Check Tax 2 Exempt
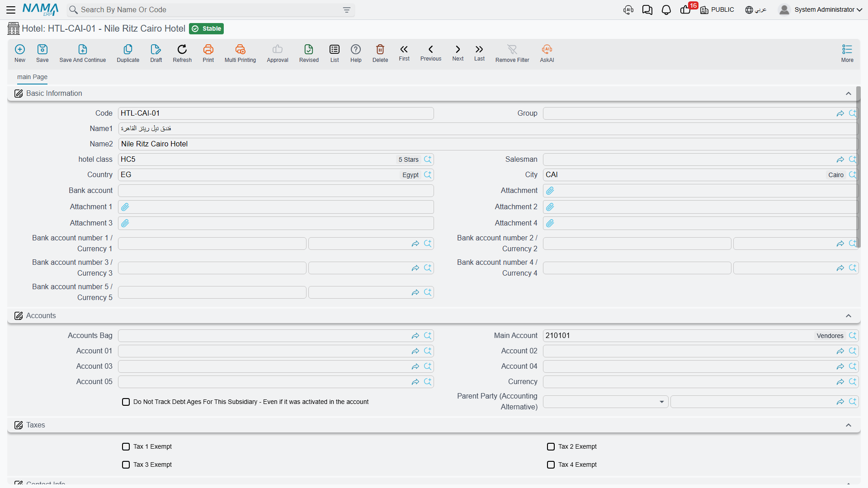Screen dimensions: 868x488 (x=551, y=446)
